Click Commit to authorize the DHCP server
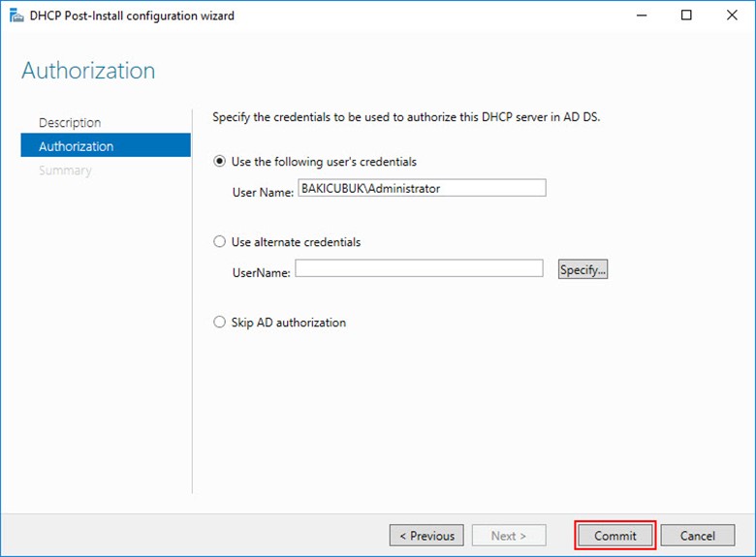This screenshot has width=756, height=557. pos(615,536)
